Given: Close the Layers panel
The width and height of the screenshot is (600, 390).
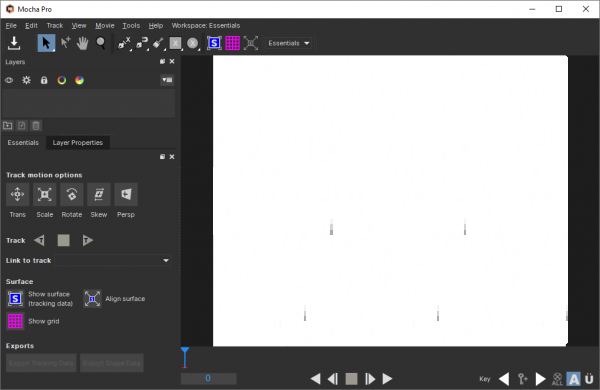Looking at the screenshot, I should pyautogui.click(x=172, y=61).
